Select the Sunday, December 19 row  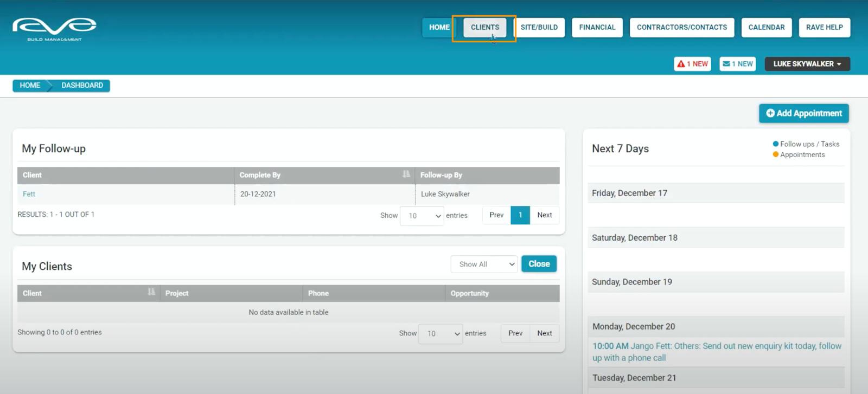click(x=716, y=282)
